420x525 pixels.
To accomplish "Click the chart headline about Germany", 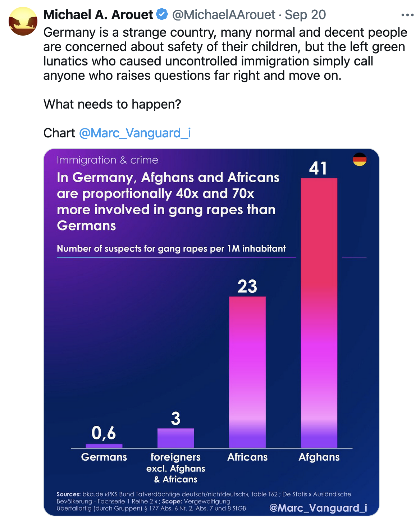I will pos(168,201).
